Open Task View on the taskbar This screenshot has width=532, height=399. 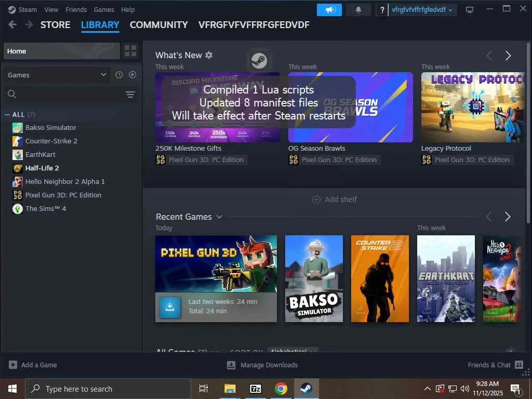204,389
